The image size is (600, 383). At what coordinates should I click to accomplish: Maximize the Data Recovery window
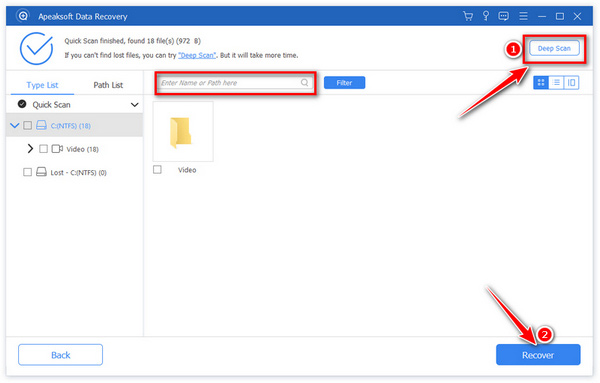pos(560,16)
